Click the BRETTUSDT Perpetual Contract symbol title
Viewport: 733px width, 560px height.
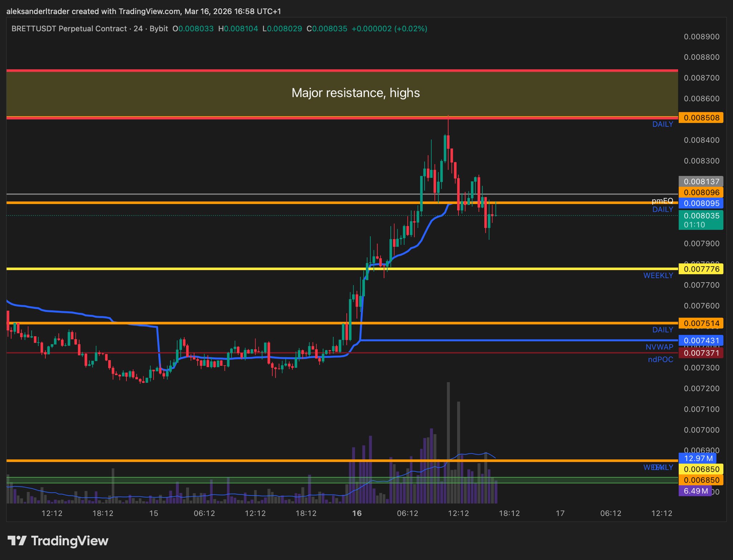pyautogui.click(x=69, y=29)
